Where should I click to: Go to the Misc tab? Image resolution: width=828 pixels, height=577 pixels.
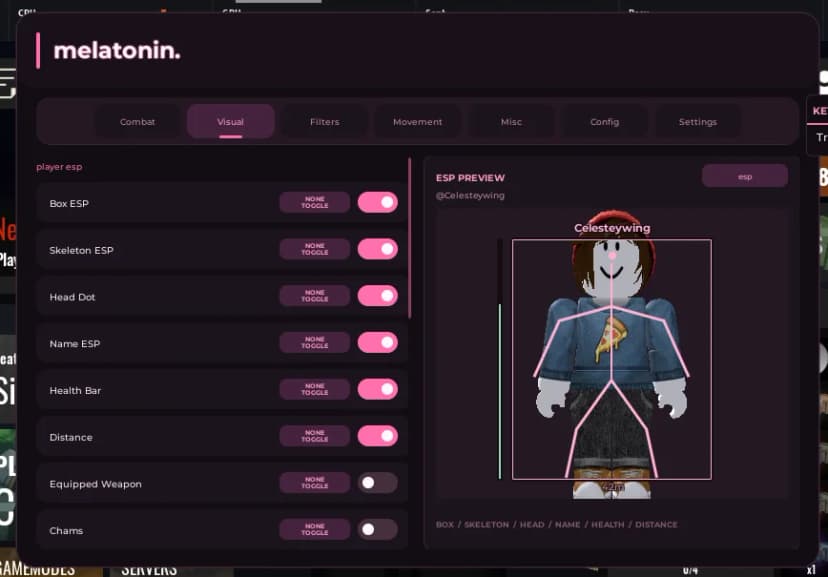[511, 122]
